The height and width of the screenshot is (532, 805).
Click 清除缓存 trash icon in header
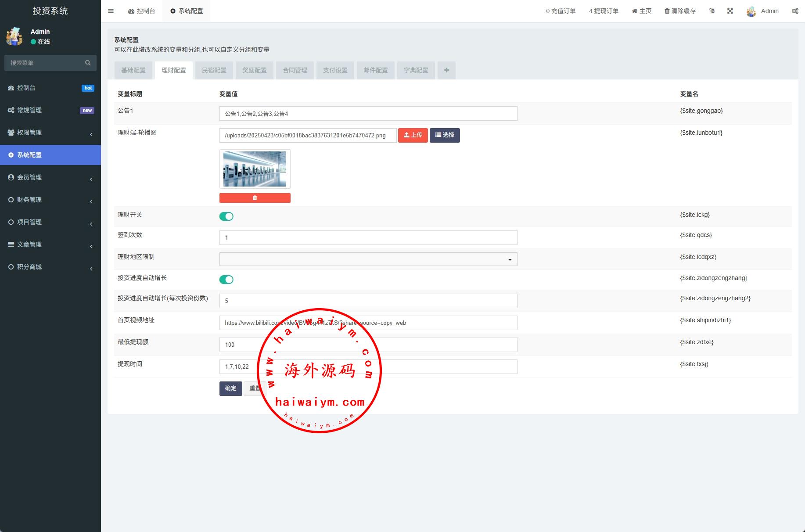[x=667, y=11]
